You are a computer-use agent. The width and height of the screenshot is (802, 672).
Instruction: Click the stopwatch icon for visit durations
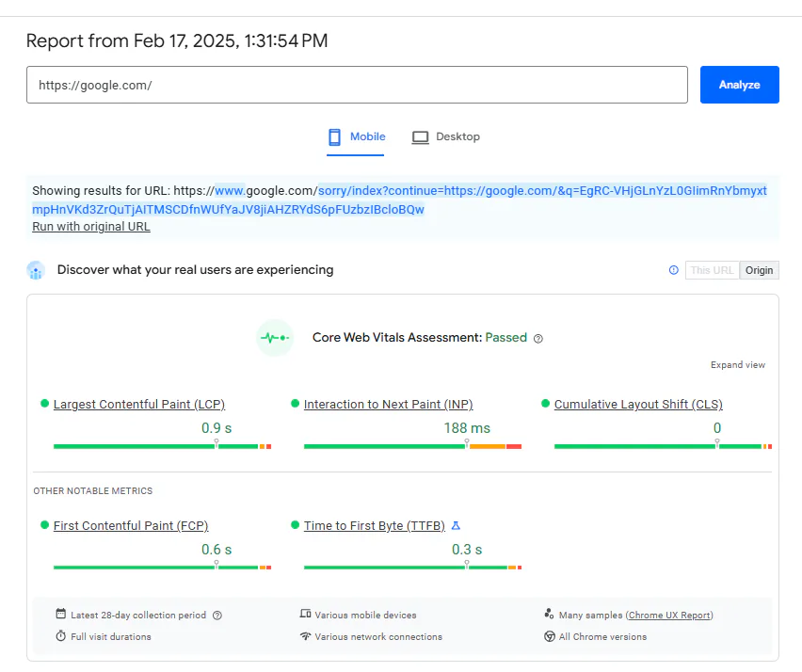click(x=61, y=636)
